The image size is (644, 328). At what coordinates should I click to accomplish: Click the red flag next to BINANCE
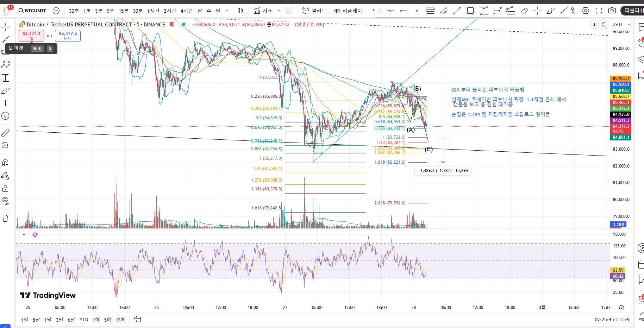(x=172, y=24)
